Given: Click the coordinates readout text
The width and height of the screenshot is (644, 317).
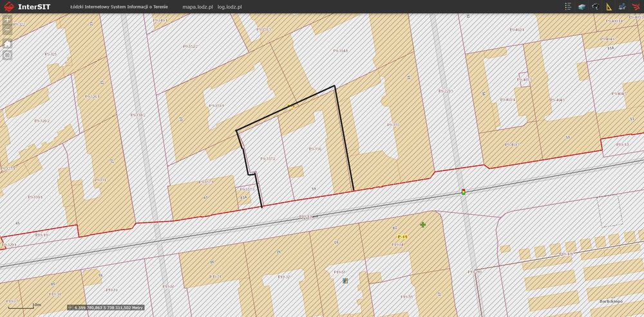Looking at the screenshot, I should pyautogui.click(x=108, y=307).
